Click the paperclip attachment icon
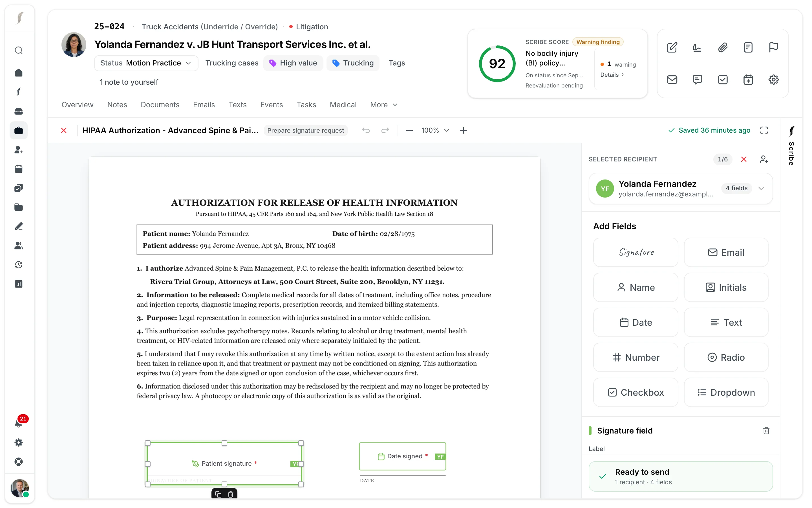The height and width of the screenshot is (508, 812). [x=723, y=47]
